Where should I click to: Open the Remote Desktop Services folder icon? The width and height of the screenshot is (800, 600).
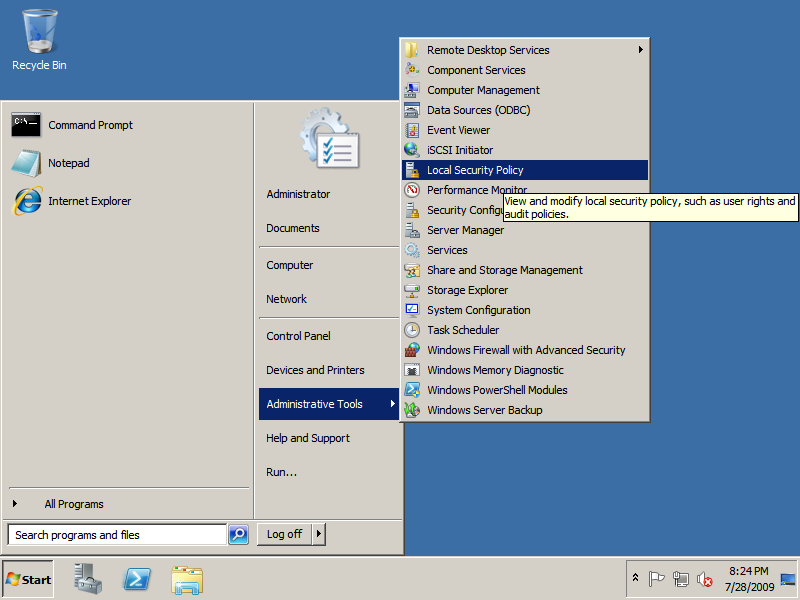(x=412, y=50)
